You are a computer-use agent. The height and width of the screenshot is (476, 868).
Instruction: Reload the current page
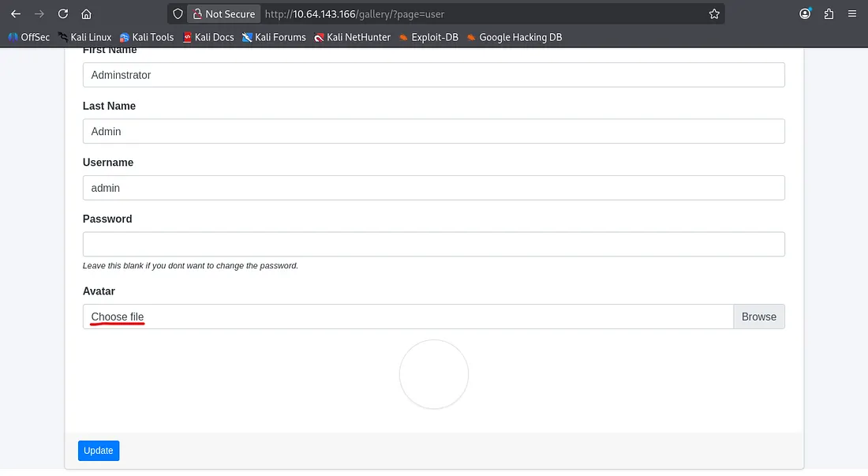click(63, 14)
